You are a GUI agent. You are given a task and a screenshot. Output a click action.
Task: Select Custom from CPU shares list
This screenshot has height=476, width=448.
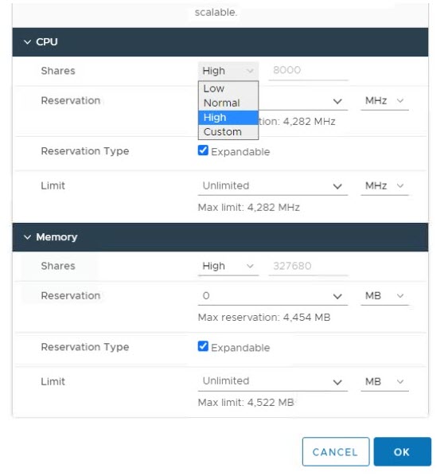click(228, 132)
